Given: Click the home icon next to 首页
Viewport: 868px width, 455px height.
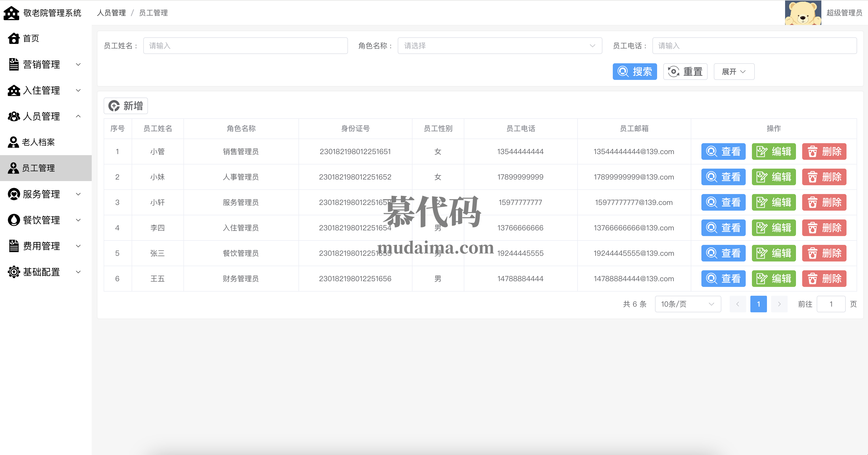Looking at the screenshot, I should (x=14, y=38).
